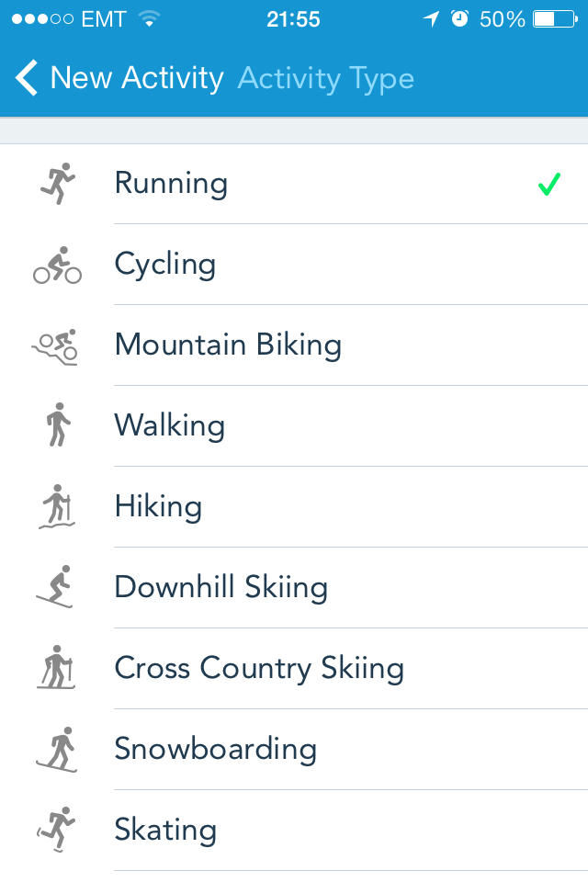The height and width of the screenshot is (882, 588).
Task: Tap the walking person icon
Action: coord(57,425)
